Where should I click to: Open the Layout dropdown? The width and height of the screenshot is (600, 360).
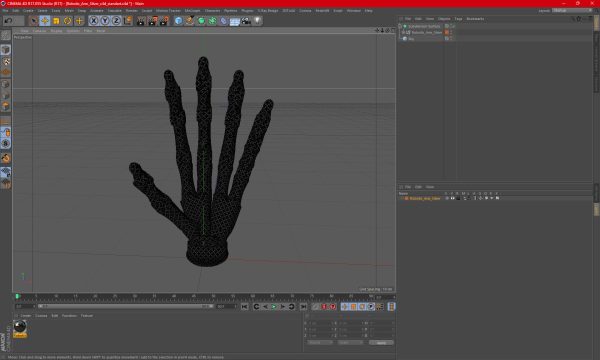[572, 11]
